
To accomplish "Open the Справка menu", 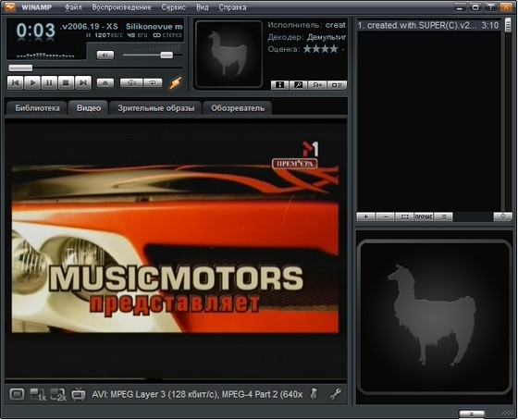I will (x=232, y=7).
